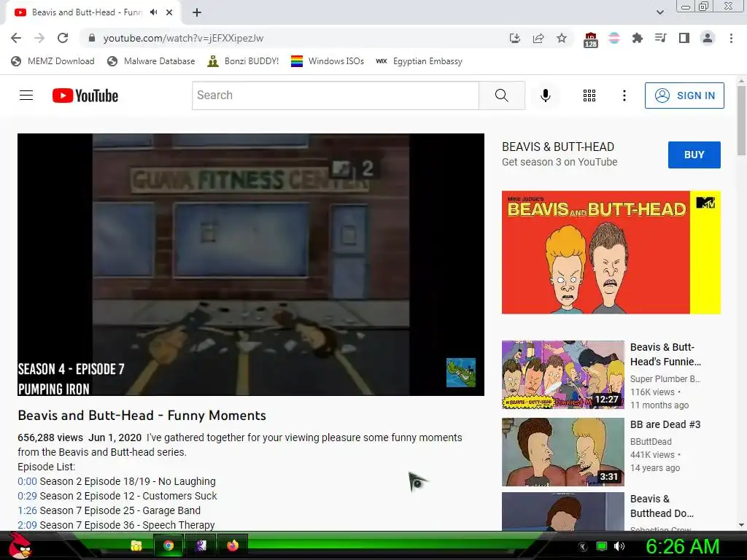Click the 6:26 AM taskbar clock
This screenshot has width=747, height=560.
(x=682, y=546)
